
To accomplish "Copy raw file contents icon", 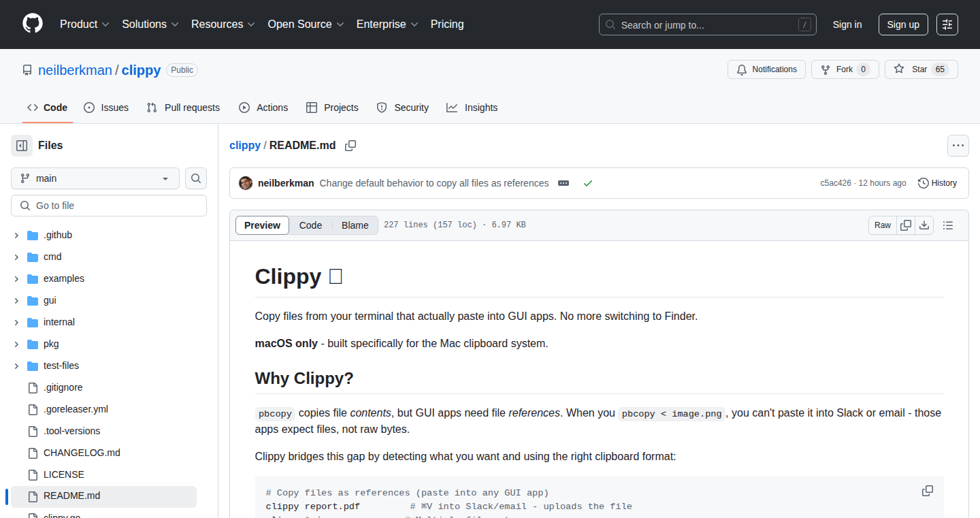I will [906, 225].
